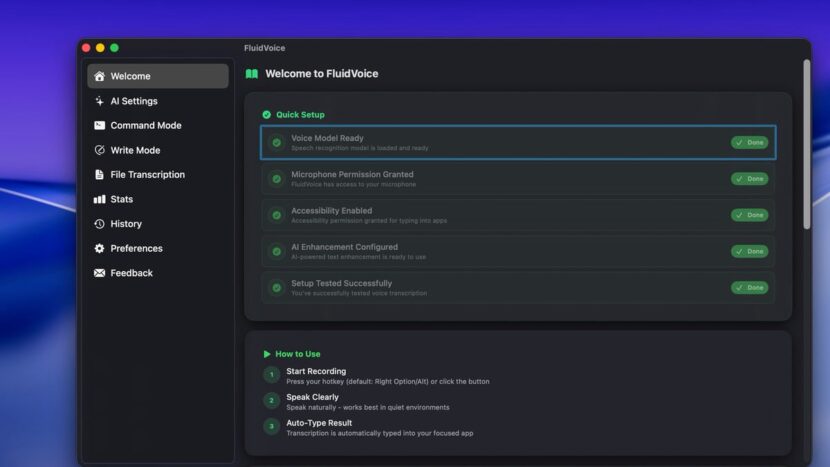Click the Preferences gear icon
Screen dimensions: 830x467
click(x=99, y=248)
